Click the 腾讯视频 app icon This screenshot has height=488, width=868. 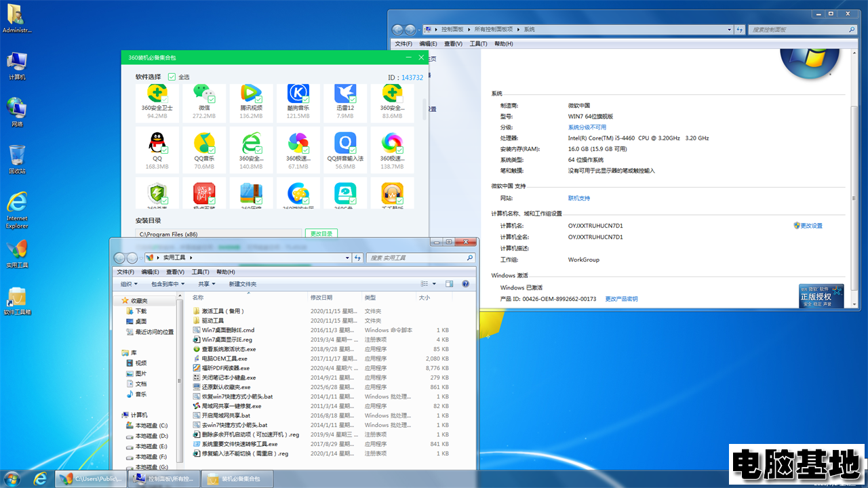pyautogui.click(x=251, y=93)
